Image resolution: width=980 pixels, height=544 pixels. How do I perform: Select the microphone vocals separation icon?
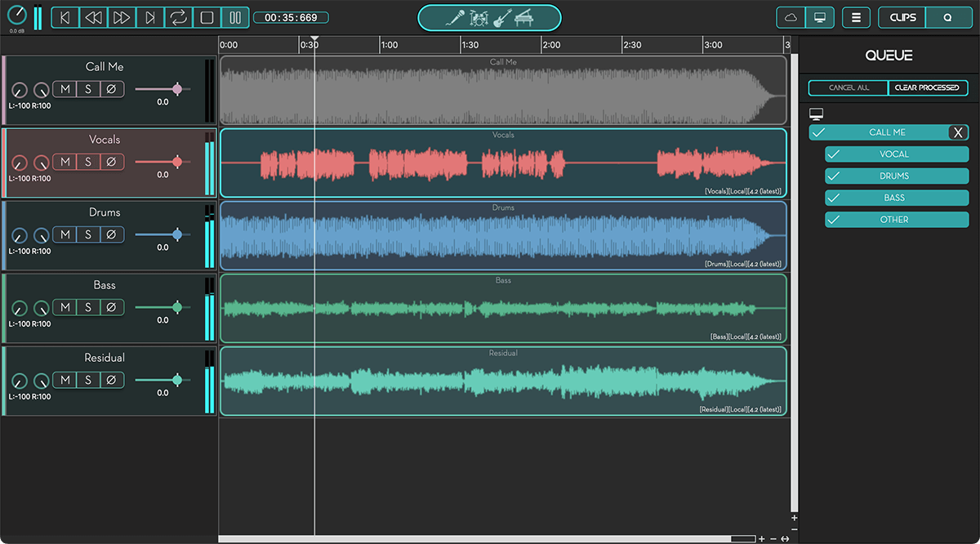(455, 17)
